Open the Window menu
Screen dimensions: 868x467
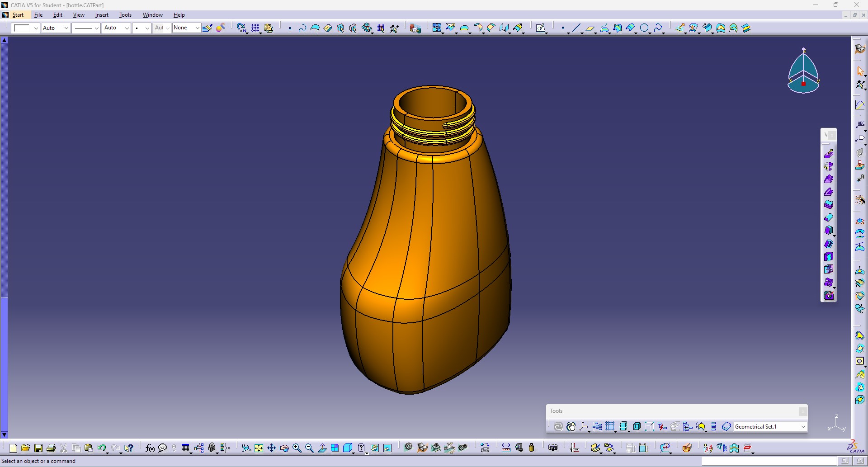pyautogui.click(x=152, y=15)
